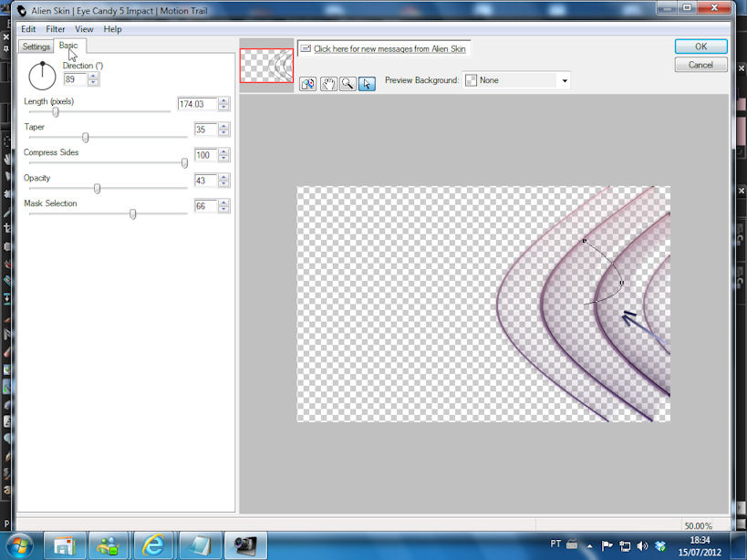Open the Windows Live Messenger taskbar icon

(x=109, y=545)
